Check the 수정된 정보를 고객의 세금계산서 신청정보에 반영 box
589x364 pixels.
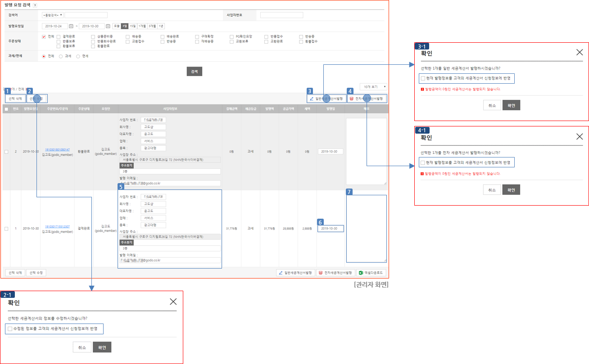[10, 329]
